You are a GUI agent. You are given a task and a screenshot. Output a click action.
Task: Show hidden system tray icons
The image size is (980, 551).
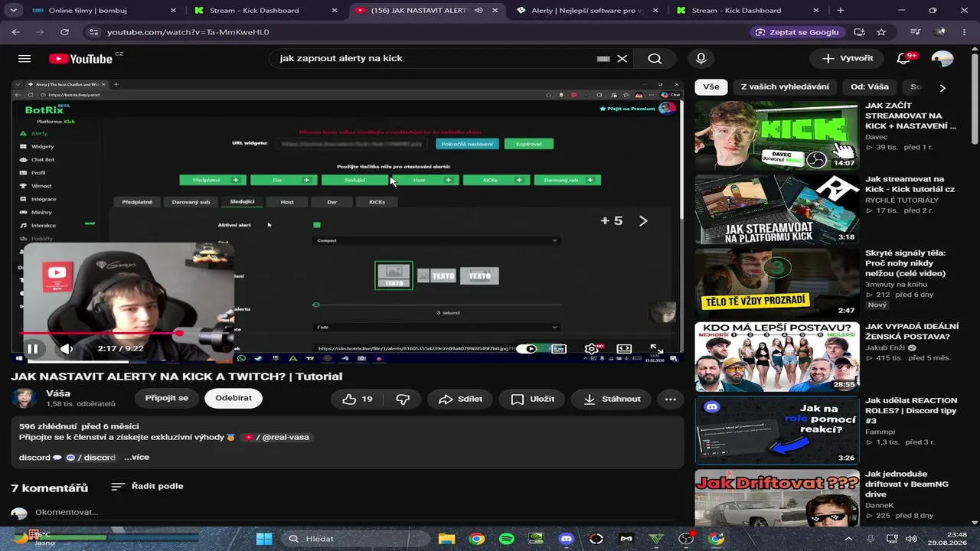point(849,539)
